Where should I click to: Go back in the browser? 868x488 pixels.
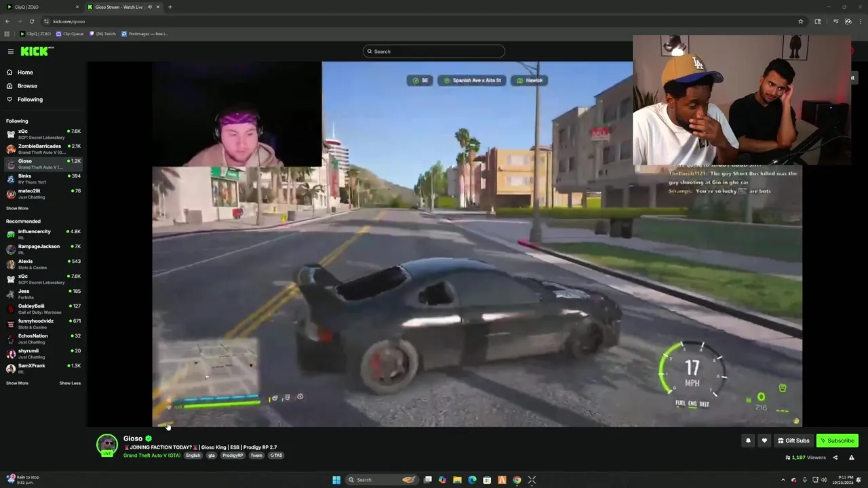click(x=7, y=21)
